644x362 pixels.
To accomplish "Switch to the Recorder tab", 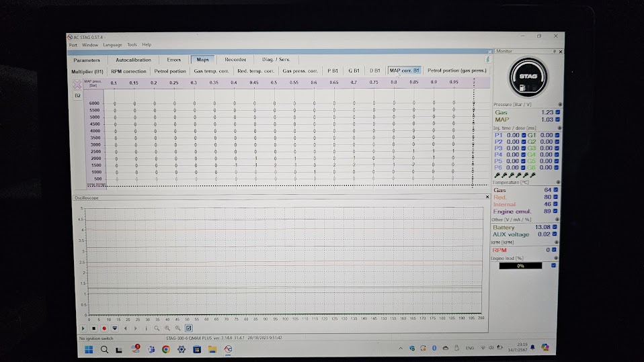I will 235,60.
